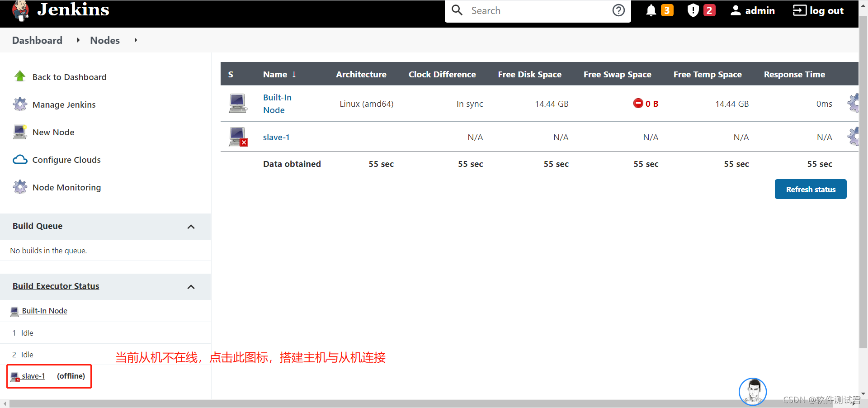Click the search magnifier icon
Screen dimensions: 868x408
(x=457, y=10)
